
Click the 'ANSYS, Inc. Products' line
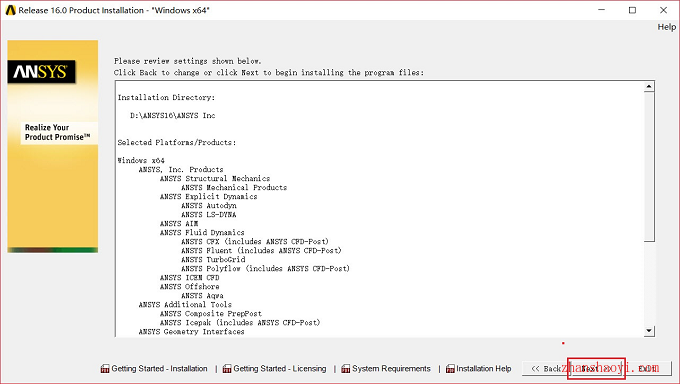click(181, 170)
